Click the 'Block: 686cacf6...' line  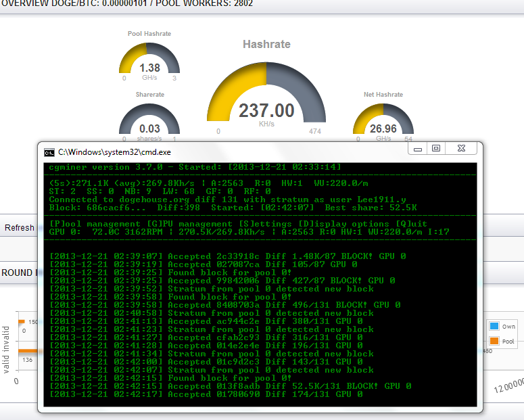pos(233,208)
